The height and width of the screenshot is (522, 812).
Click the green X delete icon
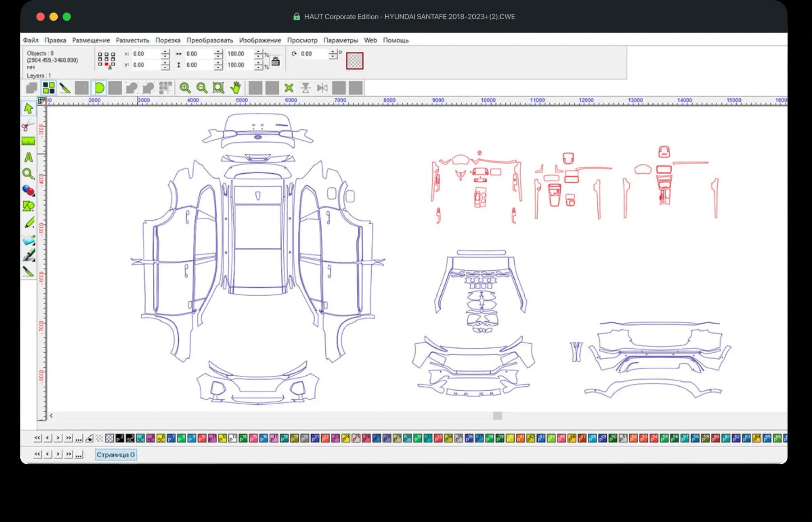[289, 88]
